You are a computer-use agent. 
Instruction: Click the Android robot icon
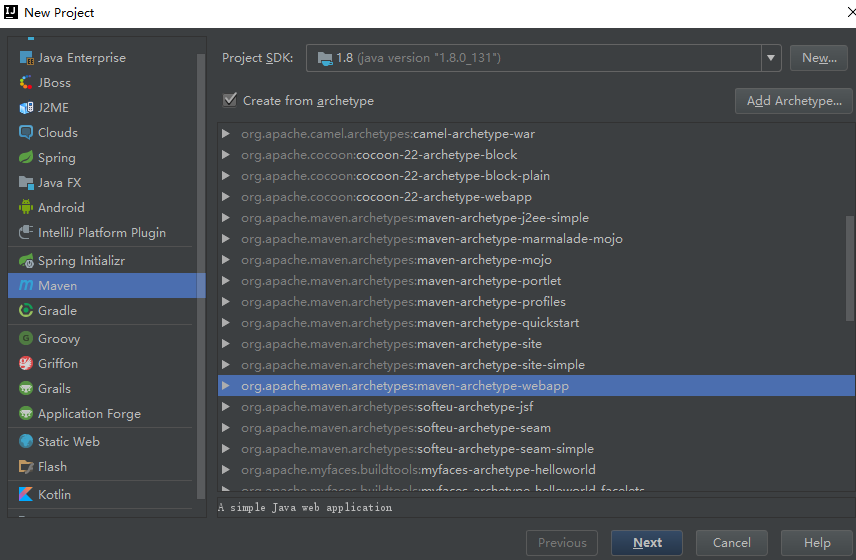[26, 207]
